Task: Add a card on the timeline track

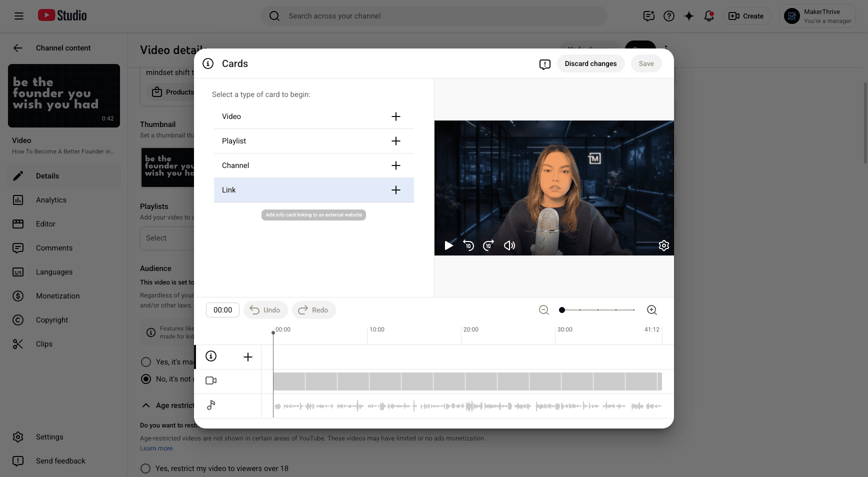Action: point(248,357)
